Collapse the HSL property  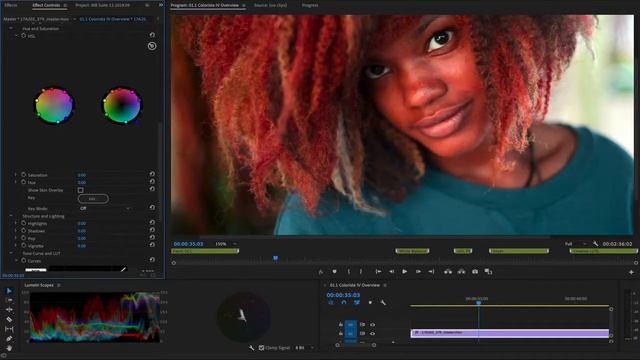[16, 36]
